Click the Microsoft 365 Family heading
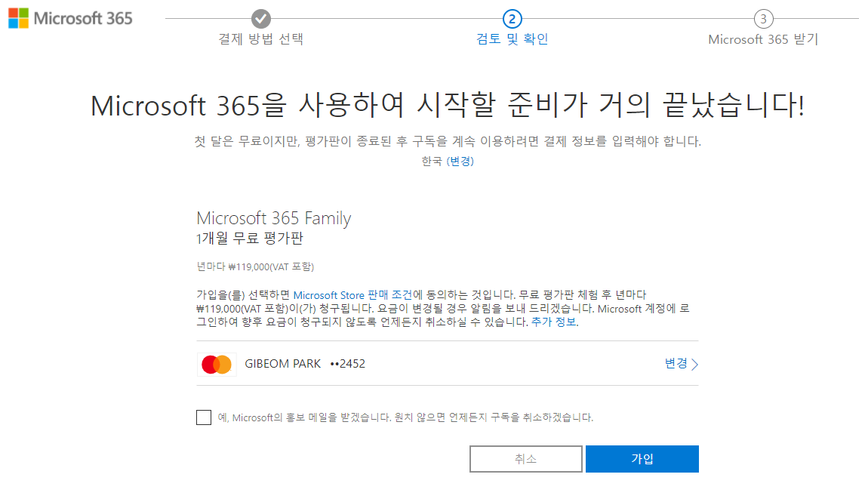The width and height of the screenshot is (868, 499). (x=274, y=218)
